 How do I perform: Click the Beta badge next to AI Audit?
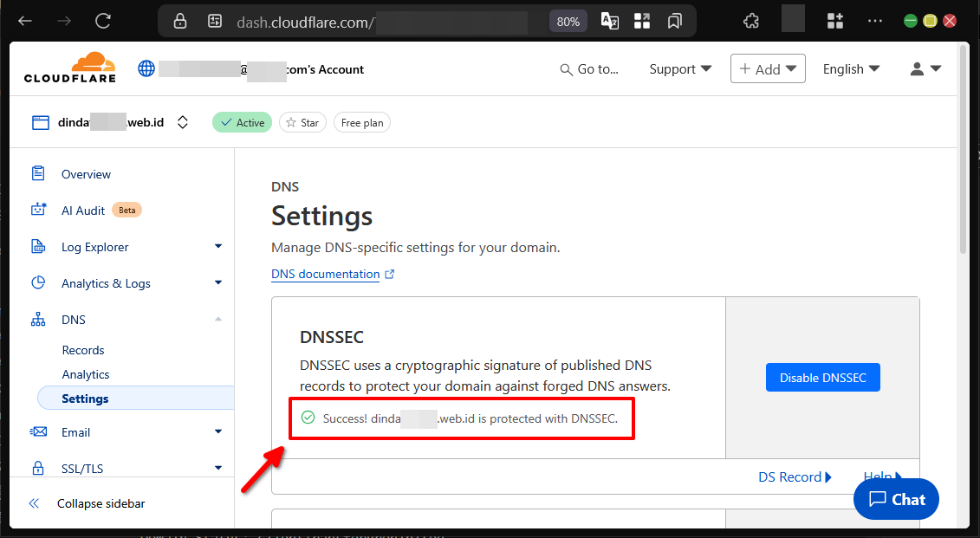tap(127, 210)
